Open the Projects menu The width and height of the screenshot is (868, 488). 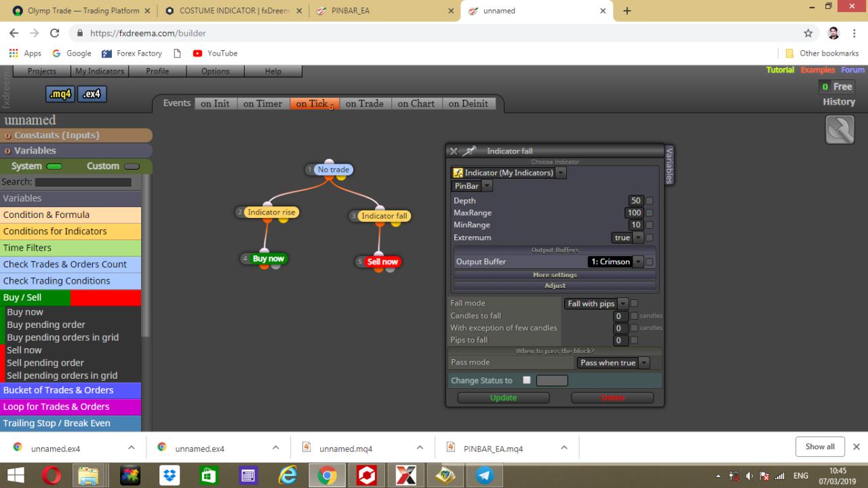(42, 71)
